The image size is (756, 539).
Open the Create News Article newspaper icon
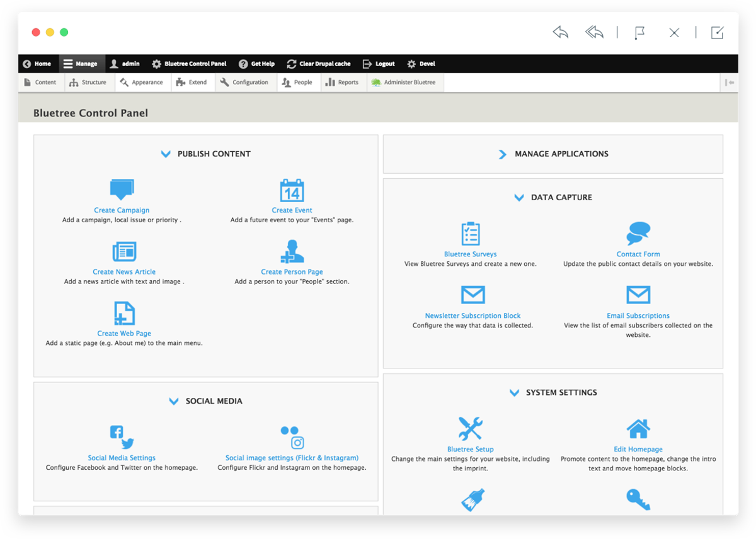pos(124,251)
